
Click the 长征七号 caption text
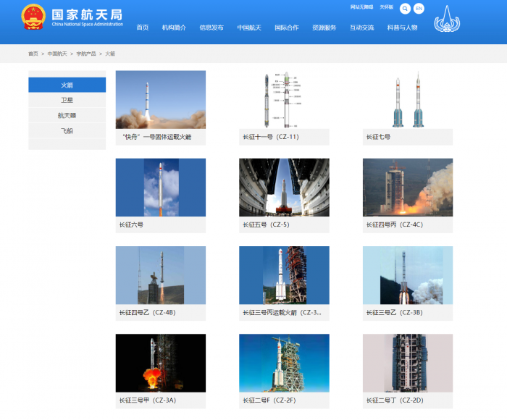coord(378,137)
